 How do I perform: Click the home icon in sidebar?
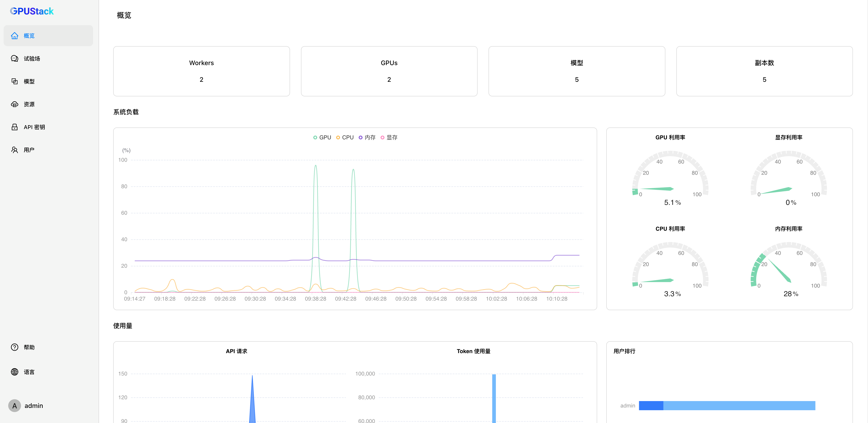pos(14,36)
